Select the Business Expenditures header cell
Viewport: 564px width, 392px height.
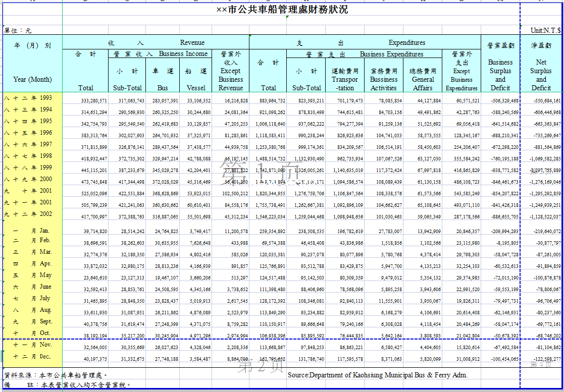[391, 54]
